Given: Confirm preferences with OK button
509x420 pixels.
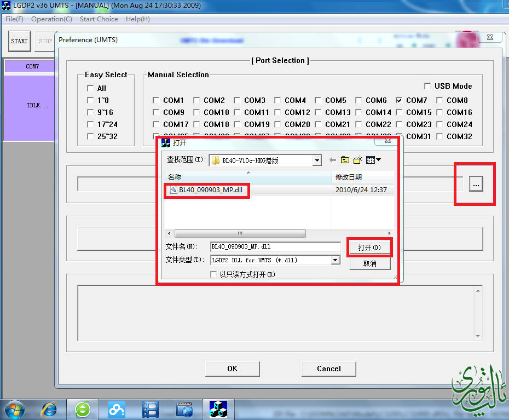Looking at the screenshot, I should [x=233, y=369].
